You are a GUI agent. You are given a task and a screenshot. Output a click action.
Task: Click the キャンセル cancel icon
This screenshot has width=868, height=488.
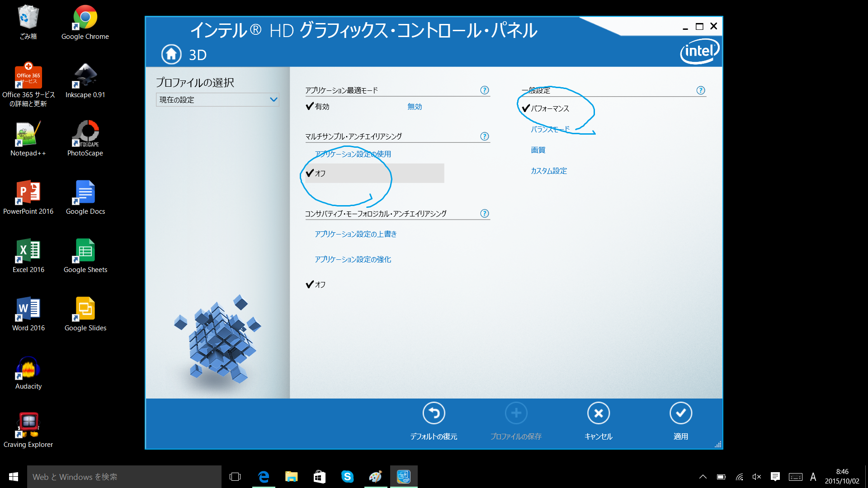598,413
